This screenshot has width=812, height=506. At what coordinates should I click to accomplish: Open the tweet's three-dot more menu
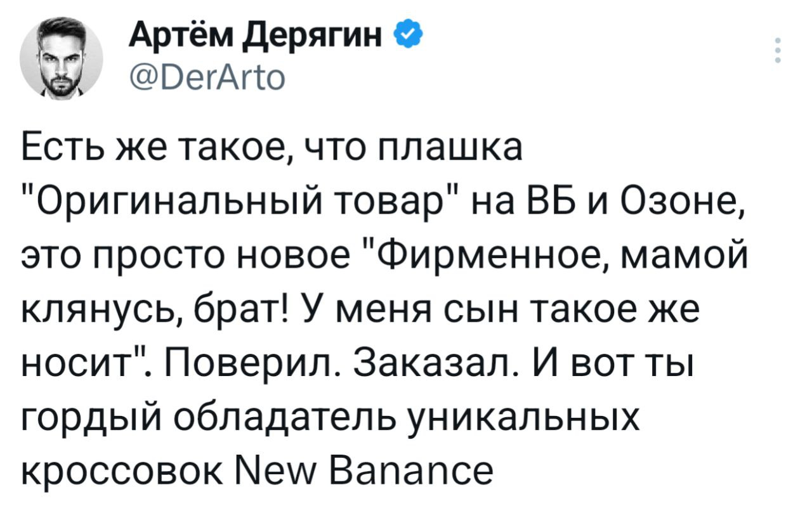[778, 51]
